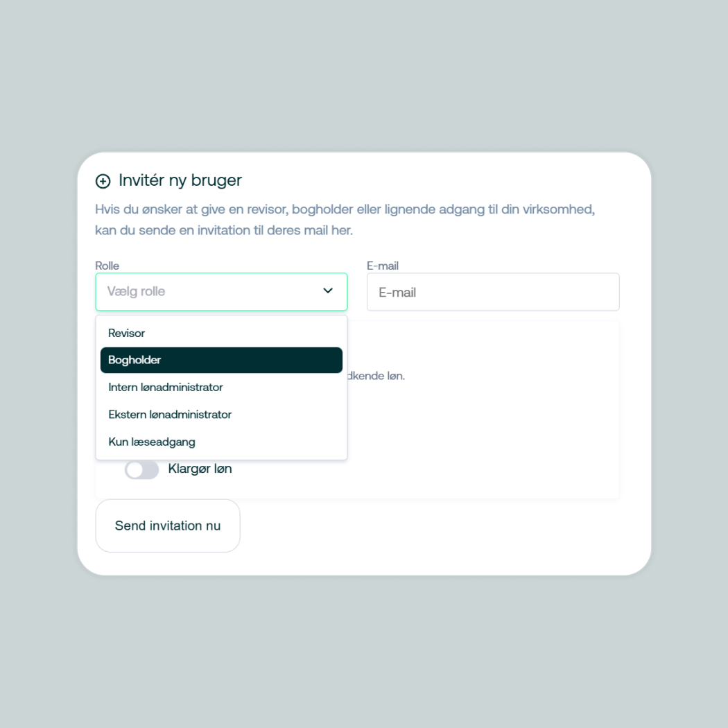This screenshot has width=728, height=728.
Task: Pick Intern lønadministrator role
Action: [x=166, y=388]
